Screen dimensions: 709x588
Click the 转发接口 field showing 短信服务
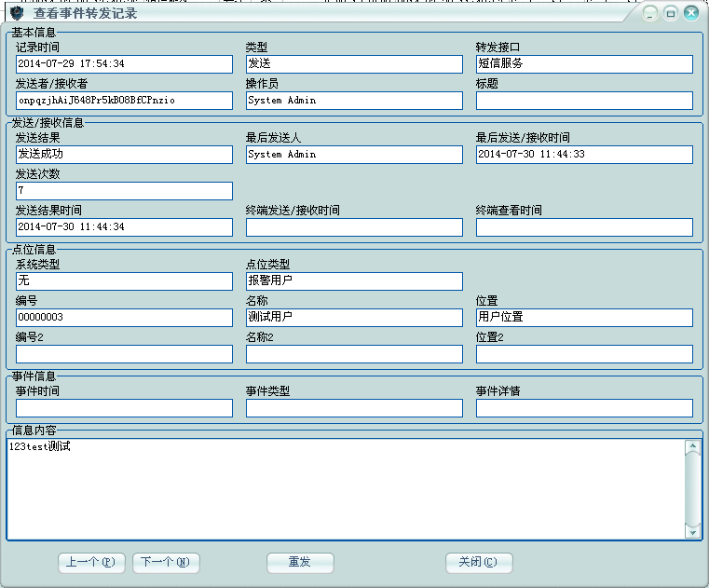point(584,64)
